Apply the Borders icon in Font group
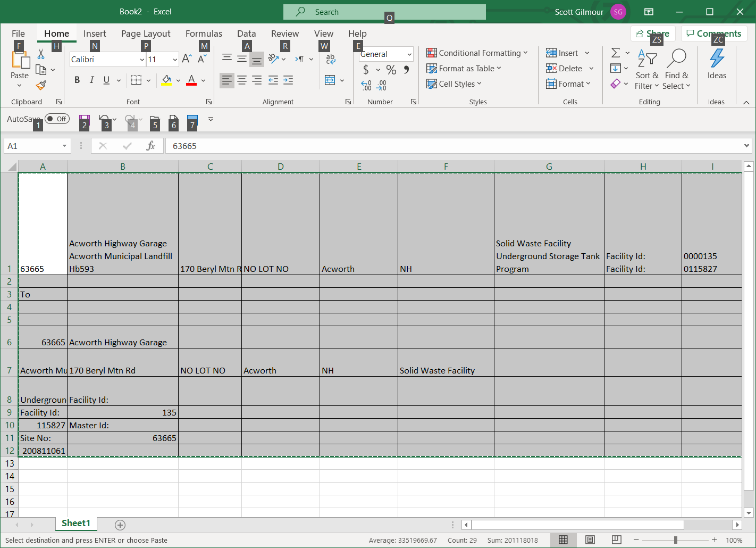Viewport: 756px width, 548px height. (x=136, y=80)
